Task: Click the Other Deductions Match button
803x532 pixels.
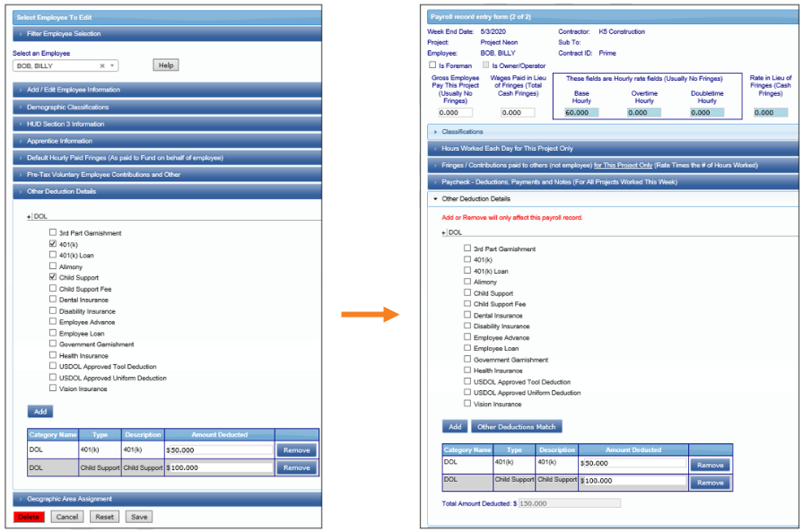Action: click(x=516, y=426)
